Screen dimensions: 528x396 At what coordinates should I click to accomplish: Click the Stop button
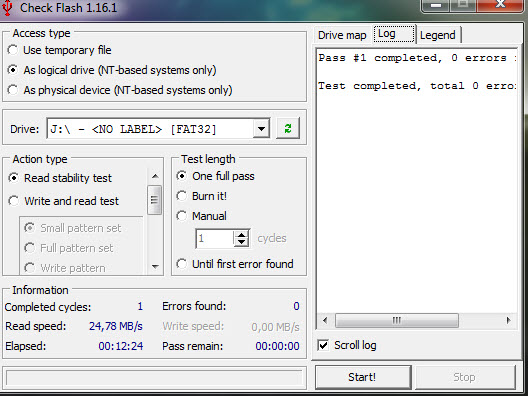click(x=465, y=377)
